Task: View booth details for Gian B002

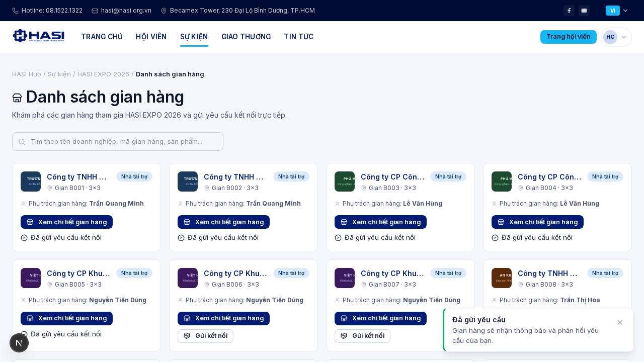Action: [x=223, y=222]
